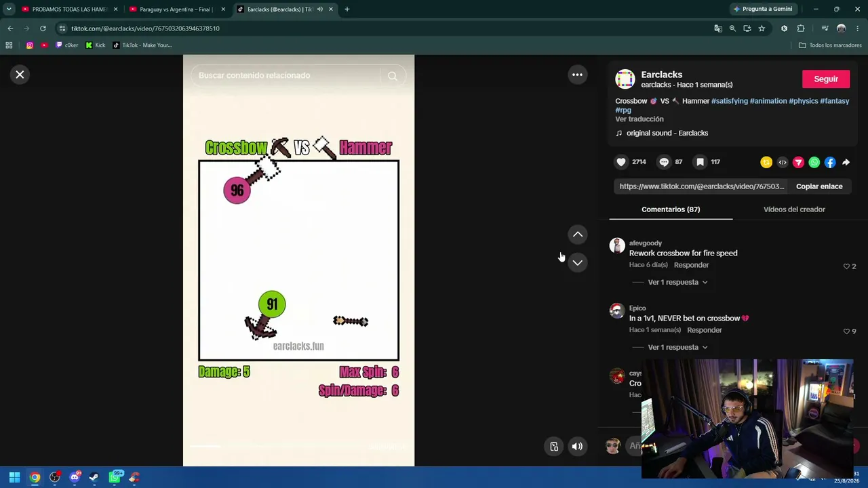Open the Chrome extensions puzzle icon
Screen dimensions: 868x488
click(x=801, y=28)
